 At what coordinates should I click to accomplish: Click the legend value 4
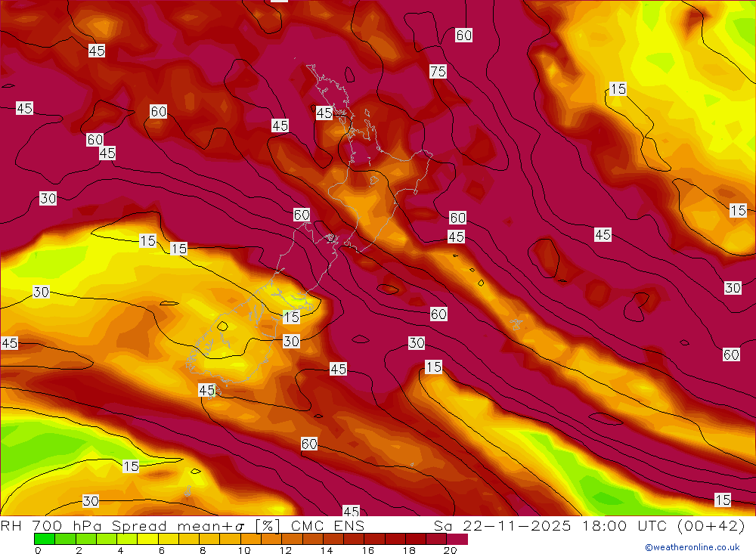pyautogui.click(x=120, y=550)
